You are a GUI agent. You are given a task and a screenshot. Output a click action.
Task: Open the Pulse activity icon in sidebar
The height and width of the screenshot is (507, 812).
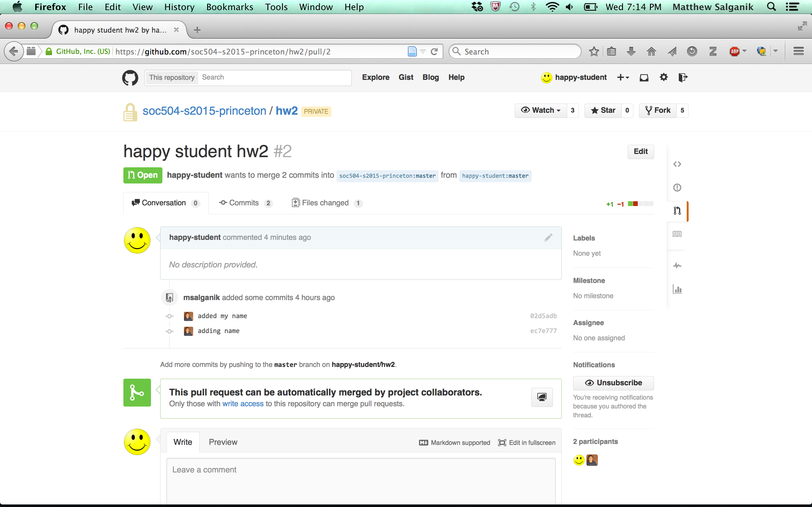click(x=677, y=266)
